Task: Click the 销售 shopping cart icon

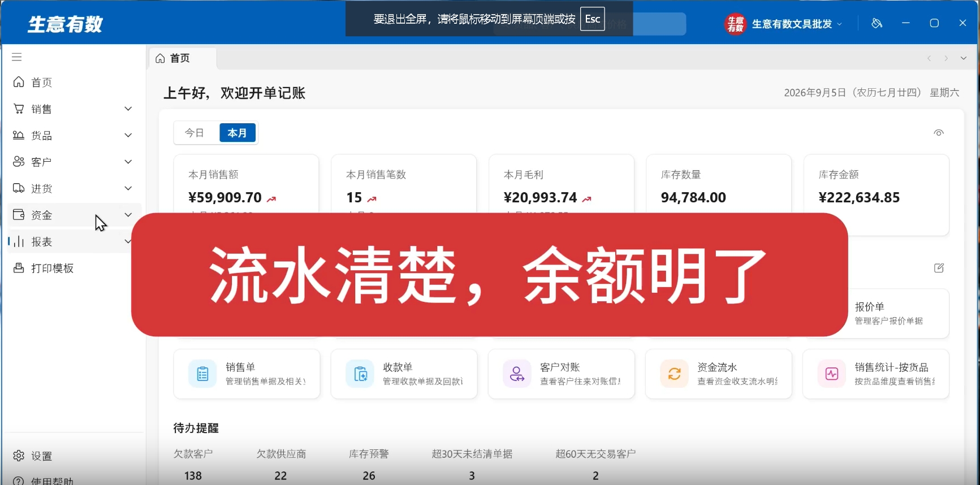Action: [x=19, y=109]
